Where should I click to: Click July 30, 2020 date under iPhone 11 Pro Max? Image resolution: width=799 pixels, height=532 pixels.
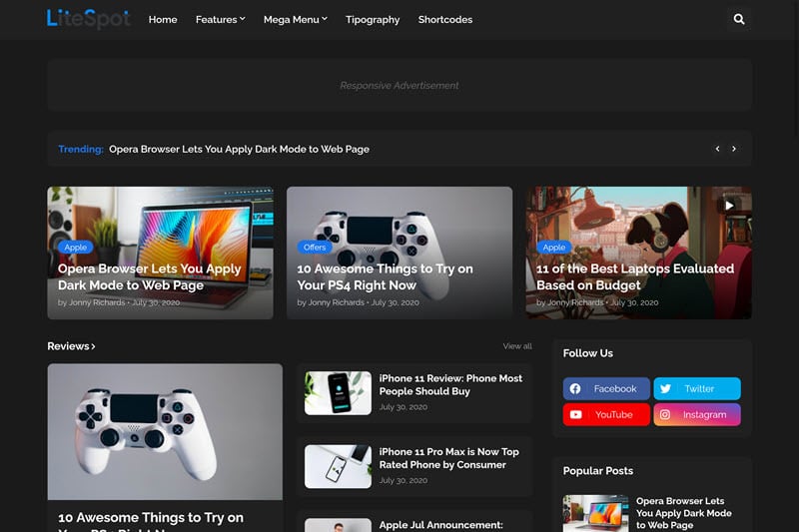point(403,480)
